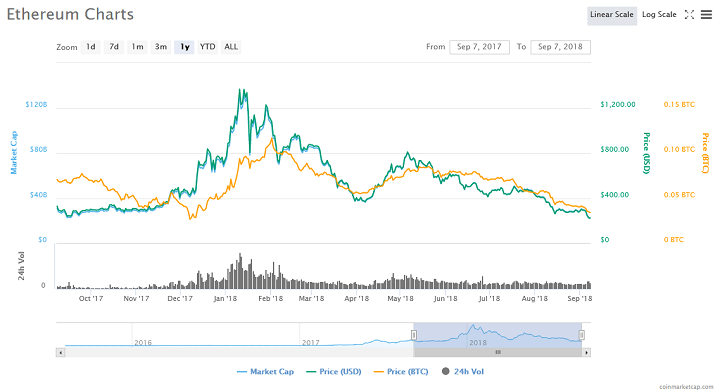Click the 2016 label in navigator
The image size is (720, 392).
(143, 342)
